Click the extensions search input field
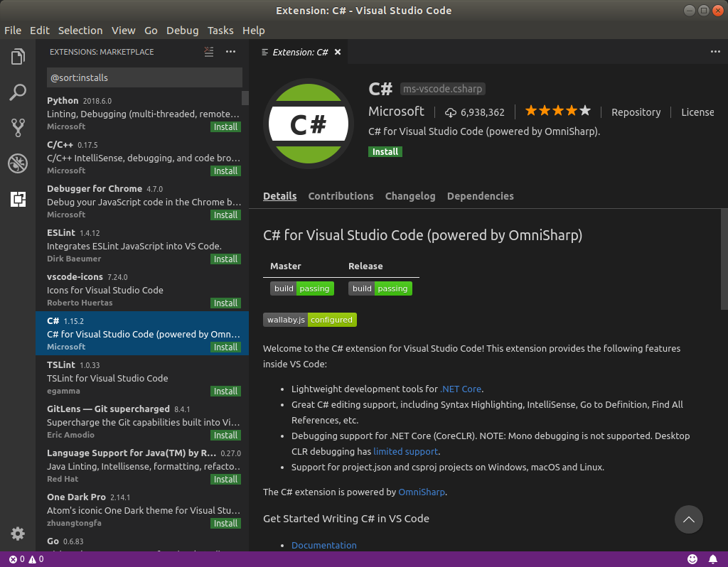Viewport: 728px width, 567px height. (144, 77)
